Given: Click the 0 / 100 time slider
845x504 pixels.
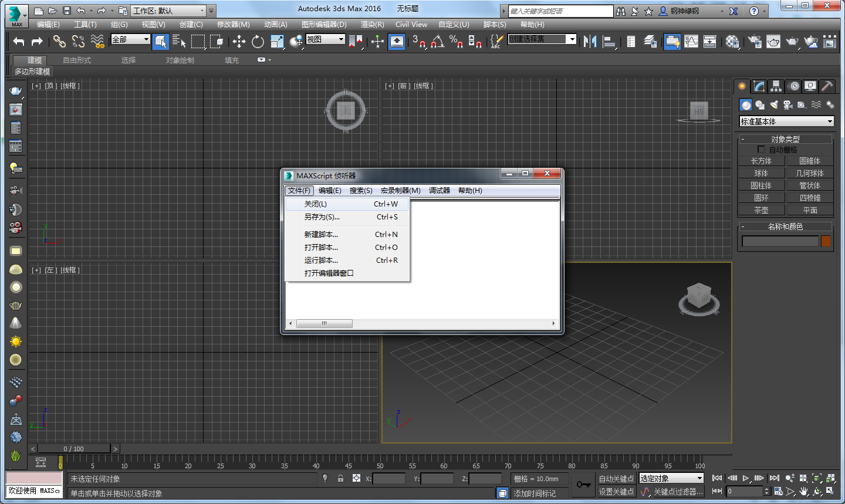Looking at the screenshot, I should pyautogui.click(x=73, y=449).
